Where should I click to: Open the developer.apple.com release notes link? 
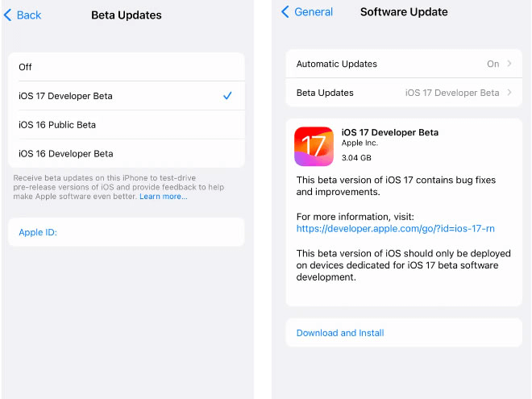pyautogui.click(x=395, y=228)
